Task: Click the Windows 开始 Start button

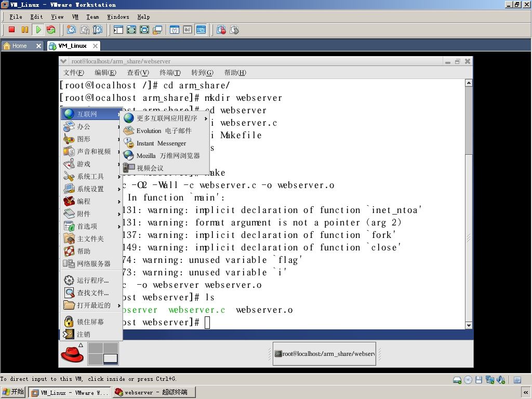Action: click(13, 392)
